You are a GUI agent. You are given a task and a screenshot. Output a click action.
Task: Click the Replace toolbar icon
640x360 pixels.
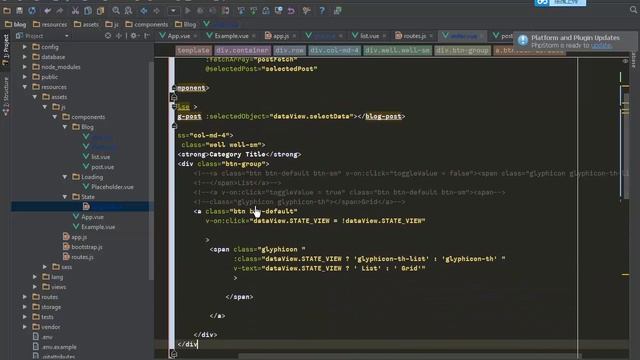click(x=128, y=11)
